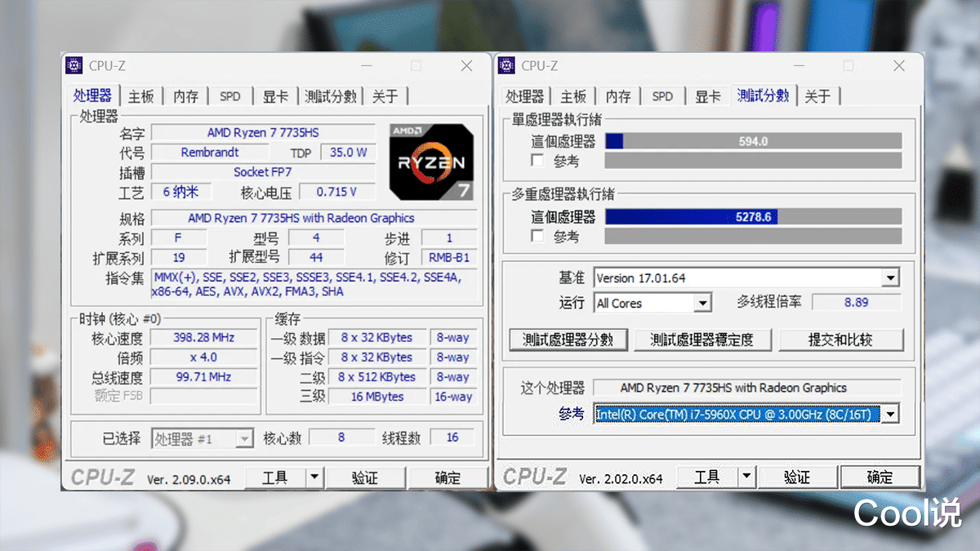The width and height of the screenshot is (980, 551).
Task: Click the AMD Ryzen 7 logo image
Action: click(431, 161)
